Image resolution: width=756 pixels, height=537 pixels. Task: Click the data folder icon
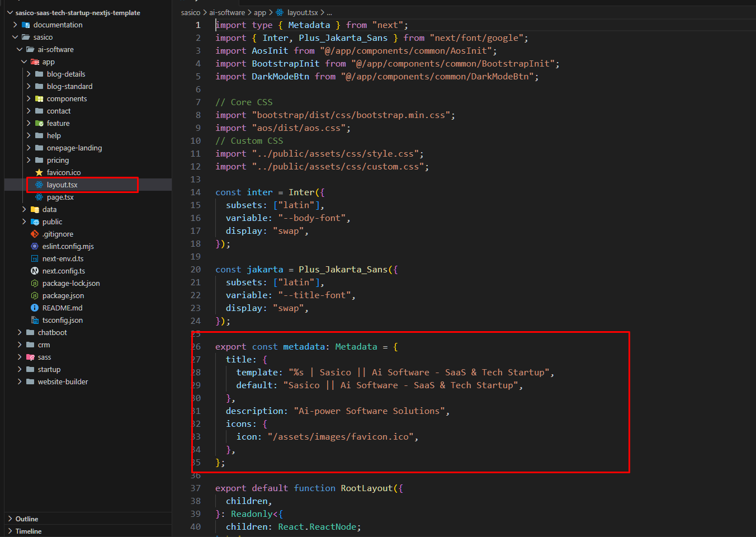pos(35,209)
